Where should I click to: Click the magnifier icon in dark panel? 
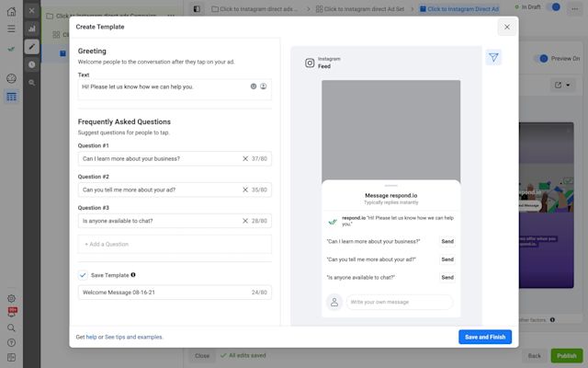pyautogui.click(x=31, y=83)
